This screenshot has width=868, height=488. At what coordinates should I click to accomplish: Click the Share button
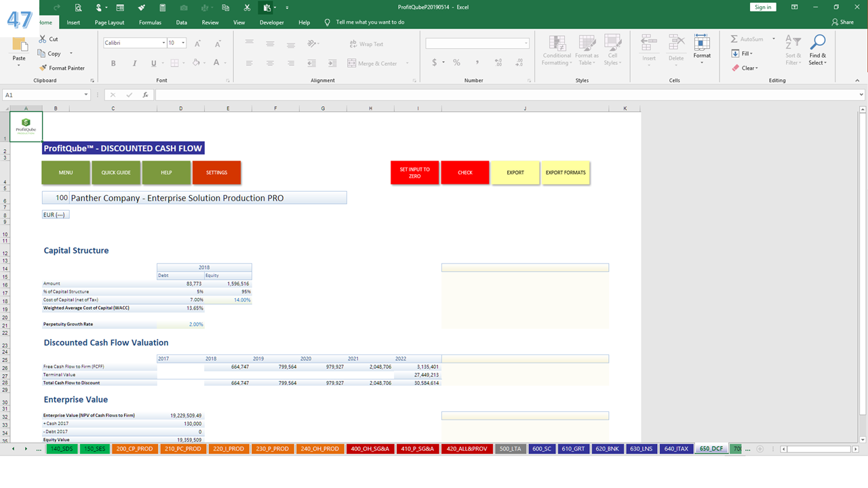[843, 22]
